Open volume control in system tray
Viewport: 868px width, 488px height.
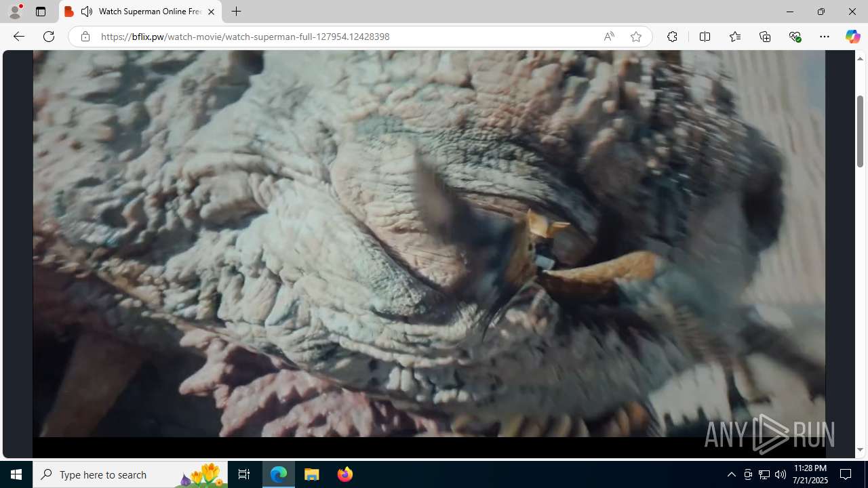tap(781, 474)
